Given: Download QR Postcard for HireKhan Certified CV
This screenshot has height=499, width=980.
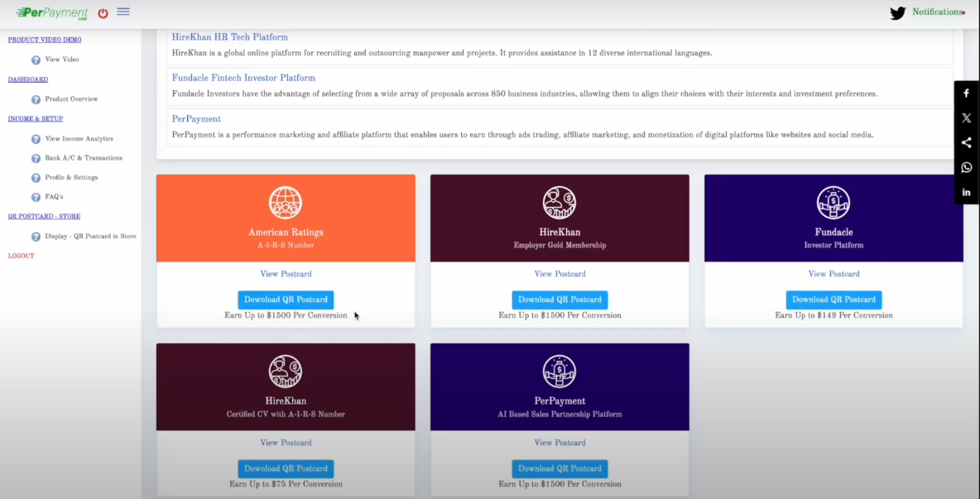Looking at the screenshot, I should point(286,468).
